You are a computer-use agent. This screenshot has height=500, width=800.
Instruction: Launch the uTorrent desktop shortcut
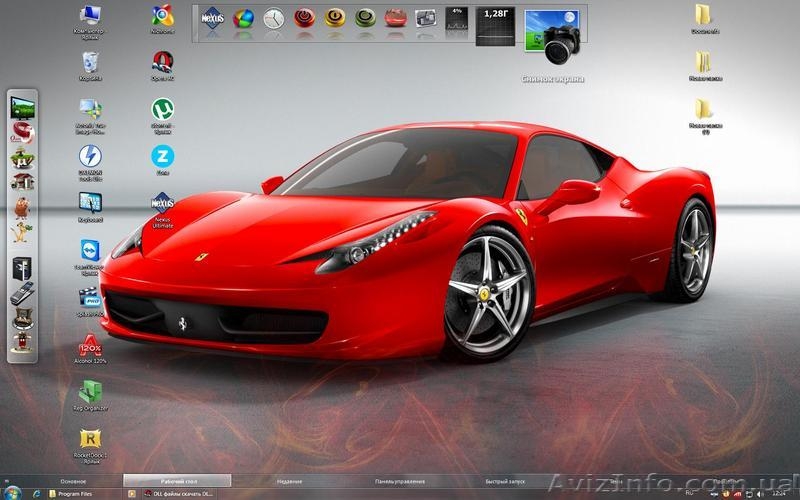(x=162, y=109)
